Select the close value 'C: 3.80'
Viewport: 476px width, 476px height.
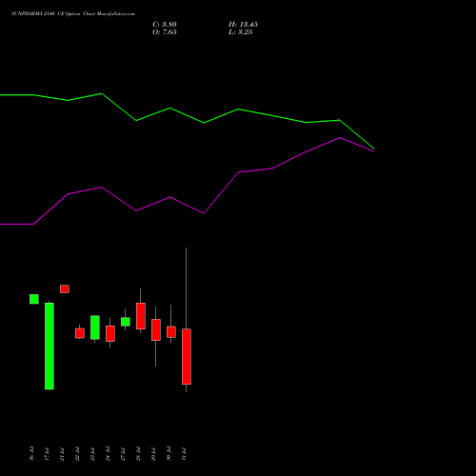click(x=165, y=25)
